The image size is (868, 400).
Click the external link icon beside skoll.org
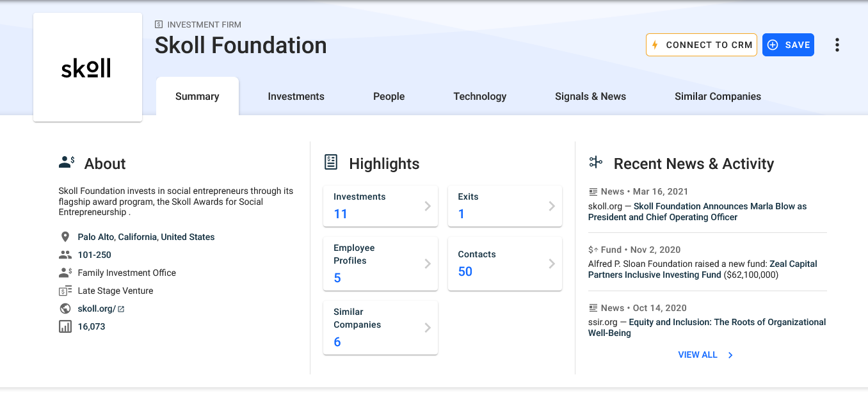pyautogui.click(x=121, y=309)
